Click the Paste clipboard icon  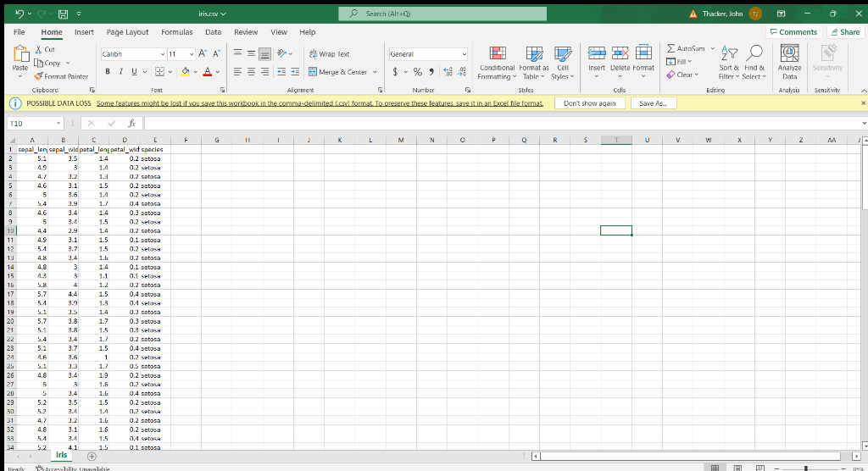pos(20,55)
